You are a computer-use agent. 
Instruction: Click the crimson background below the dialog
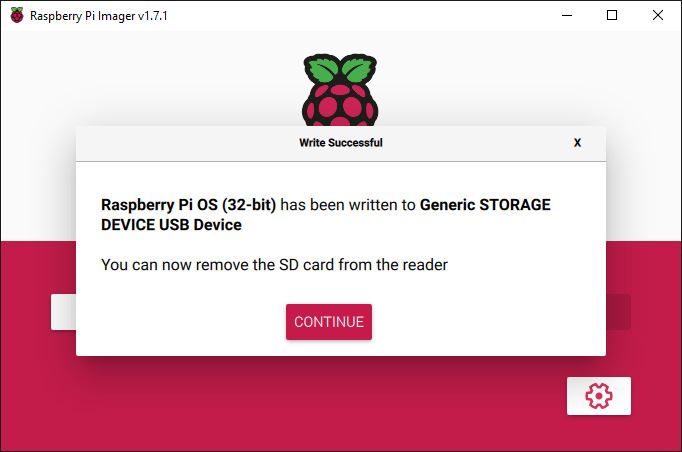pyautogui.click(x=304, y=405)
